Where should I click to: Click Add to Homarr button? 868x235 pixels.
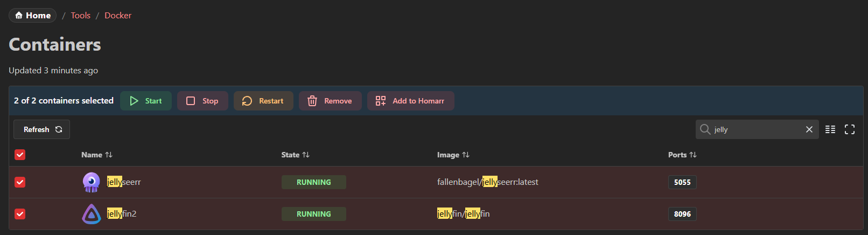click(x=410, y=101)
